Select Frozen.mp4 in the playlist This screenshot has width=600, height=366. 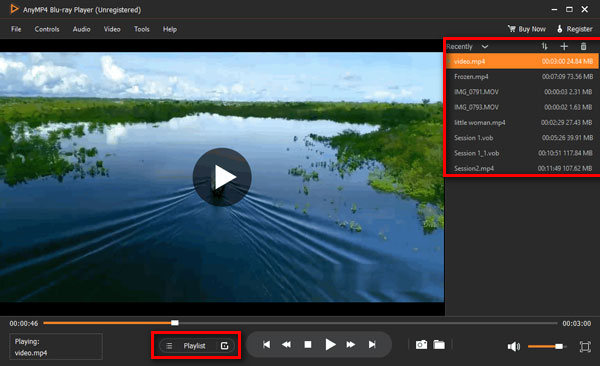coord(522,77)
